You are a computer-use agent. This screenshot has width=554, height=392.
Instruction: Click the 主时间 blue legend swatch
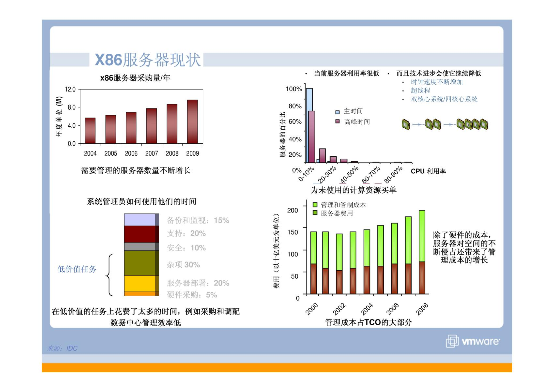pos(337,112)
